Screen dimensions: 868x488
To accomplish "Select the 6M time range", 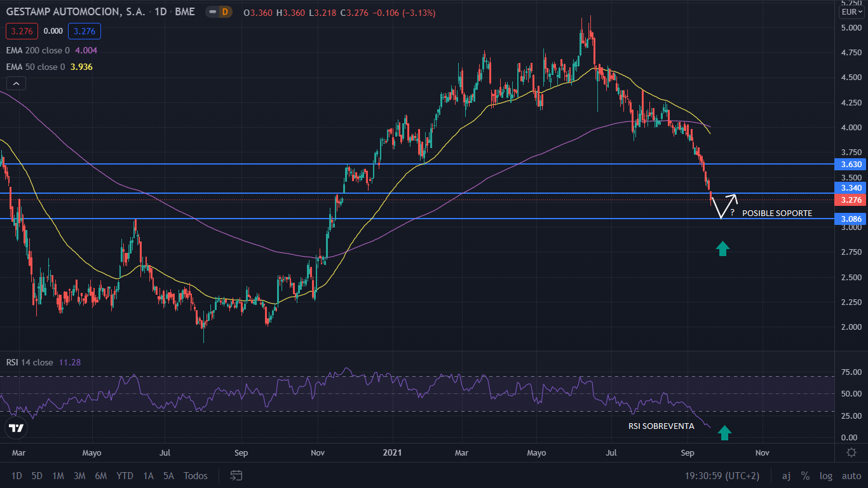I will coord(100,476).
